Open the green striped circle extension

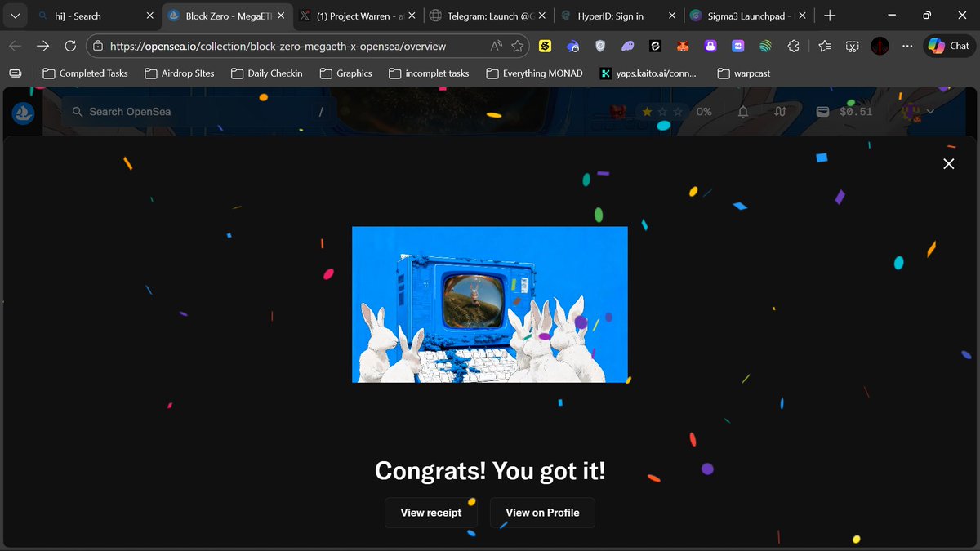coord(765,47)
